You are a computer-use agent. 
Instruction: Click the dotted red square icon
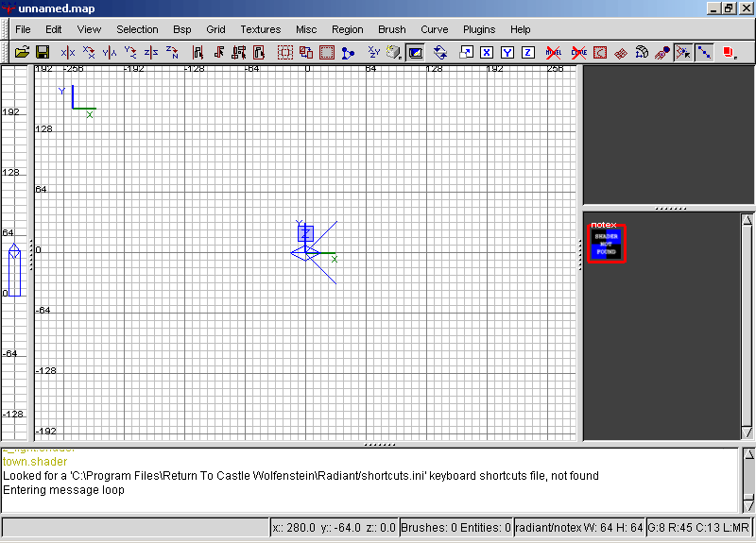point(327,52)
